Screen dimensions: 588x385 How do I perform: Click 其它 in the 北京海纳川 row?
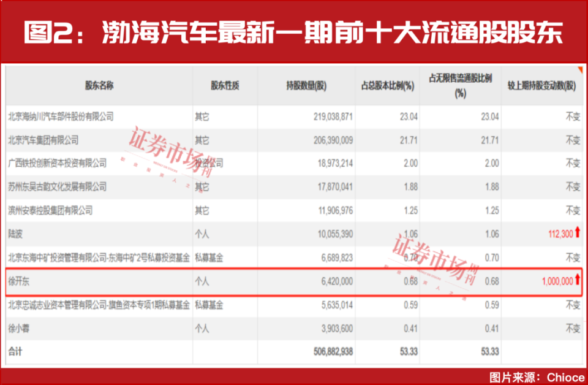pyautogui.click(x=202, y=116)
